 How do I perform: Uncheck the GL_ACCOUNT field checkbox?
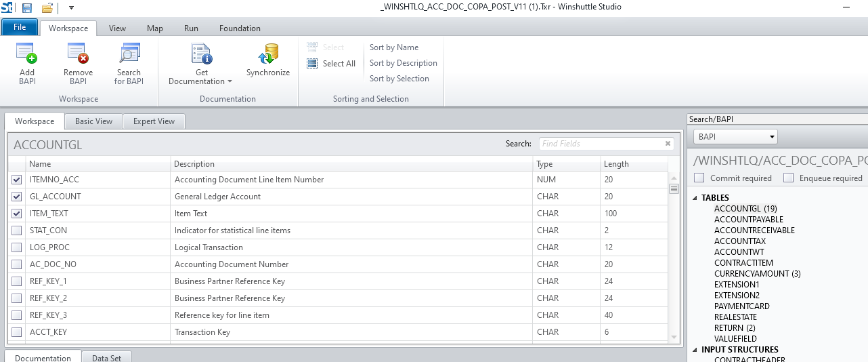[x=17, y=197]
